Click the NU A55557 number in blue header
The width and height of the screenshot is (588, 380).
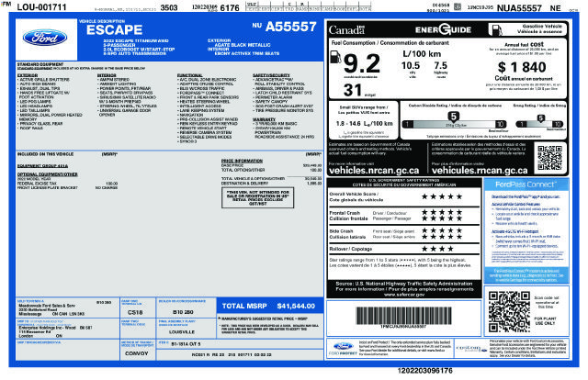click(x=285, y=27)
